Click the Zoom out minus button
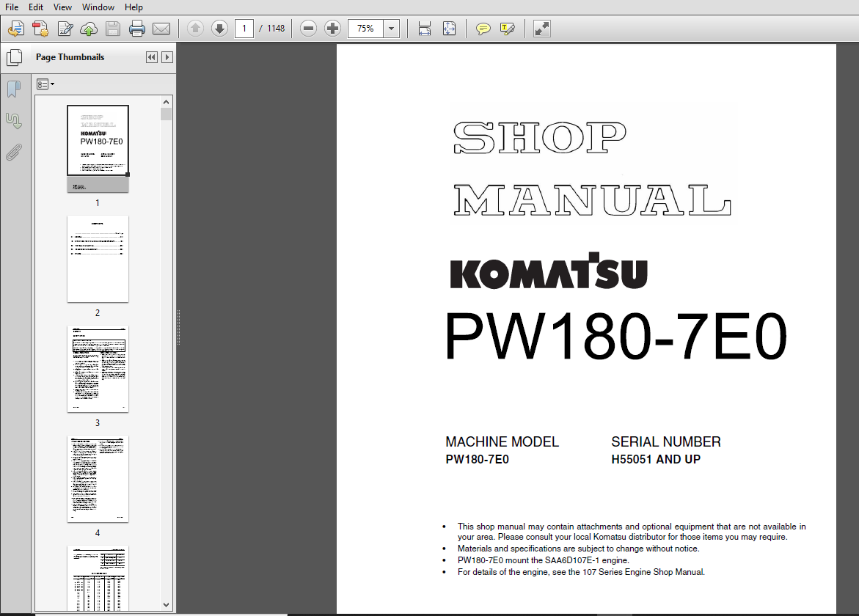The height and width of the screenshot is (616, 859). [308, 29]
